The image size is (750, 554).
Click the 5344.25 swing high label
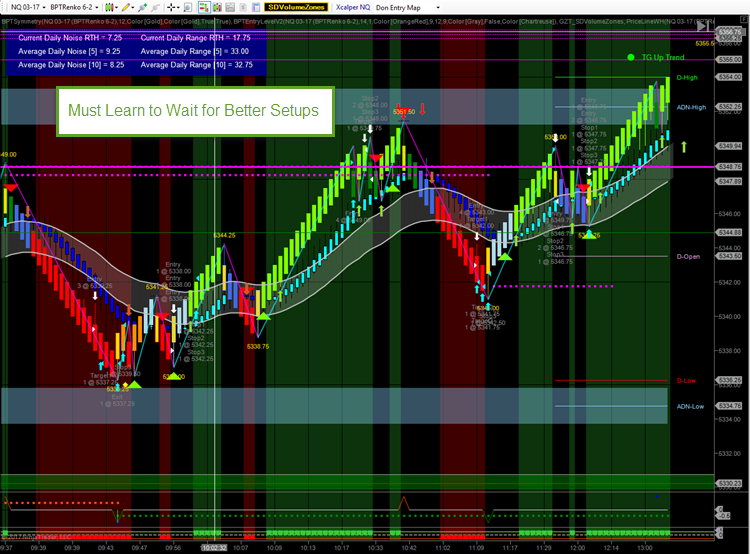pos(224,235)
